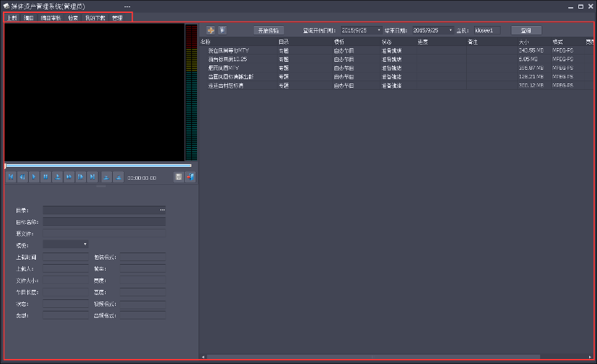Click the icon right of the orange plus
Screen dimensions: 597x364
pos(222,30)
